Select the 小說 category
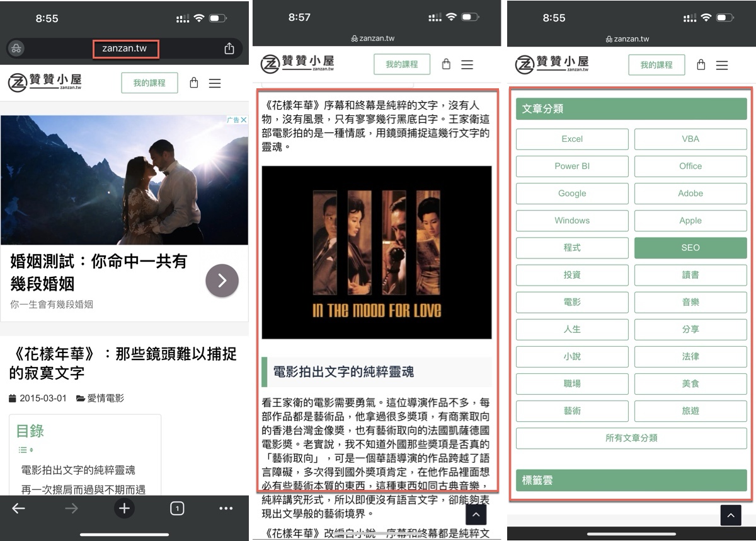The image size is (756, 541). (x=572, y=356)
